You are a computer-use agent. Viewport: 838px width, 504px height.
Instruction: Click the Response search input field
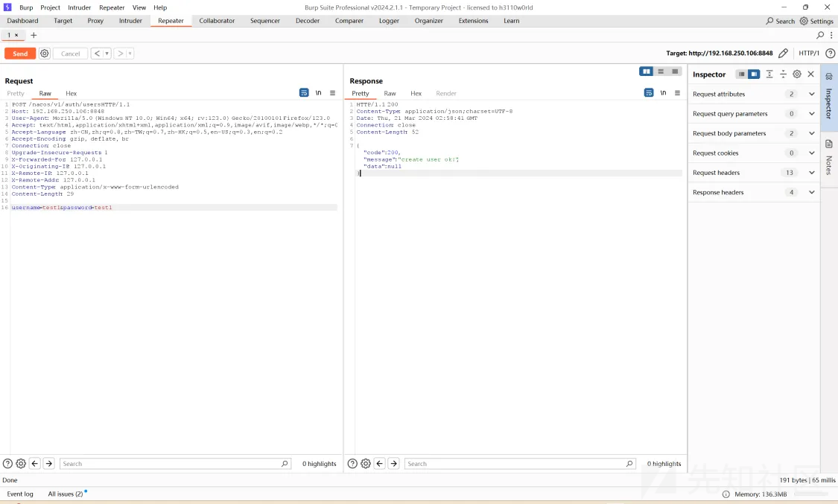click(520, 464)
